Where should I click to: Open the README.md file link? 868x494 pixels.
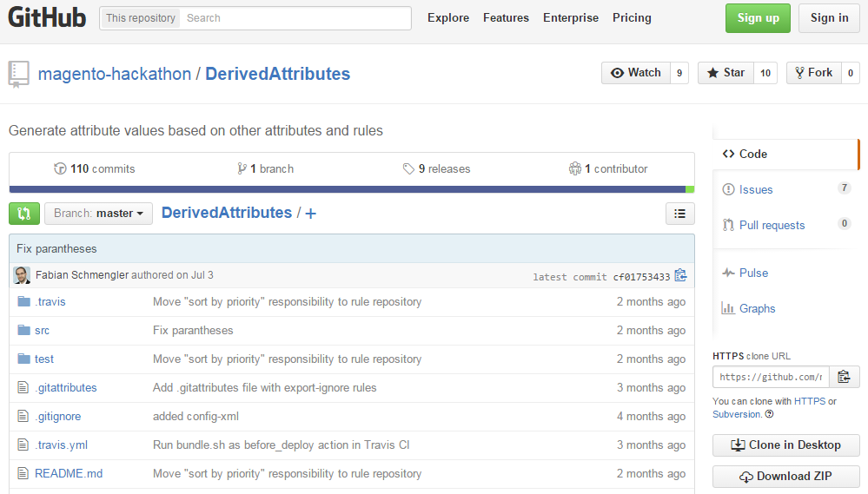[x=69, y=474]
